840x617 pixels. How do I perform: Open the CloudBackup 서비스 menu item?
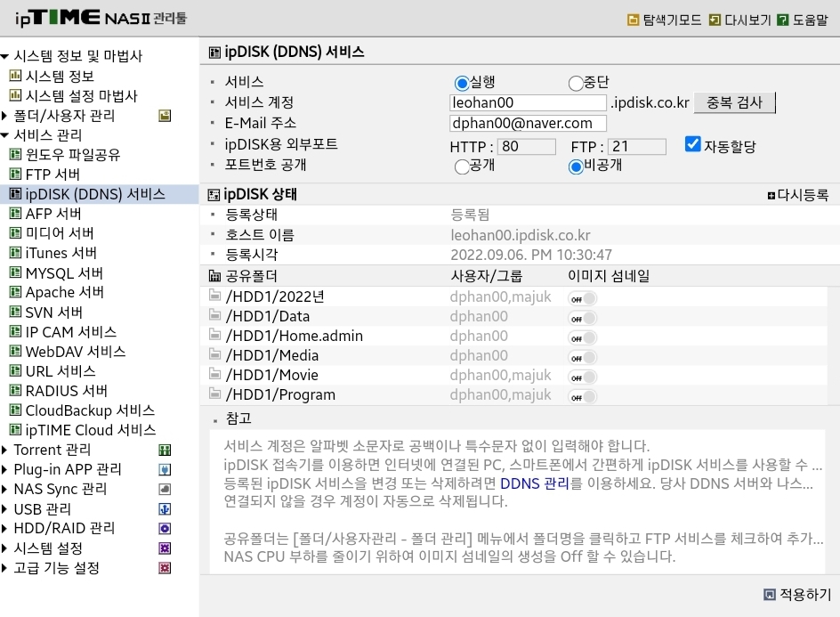(90, 410)
